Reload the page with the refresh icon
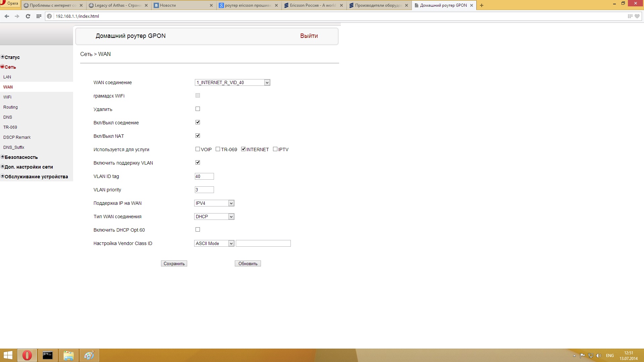 pyautogui.click(x=28, y=16)
